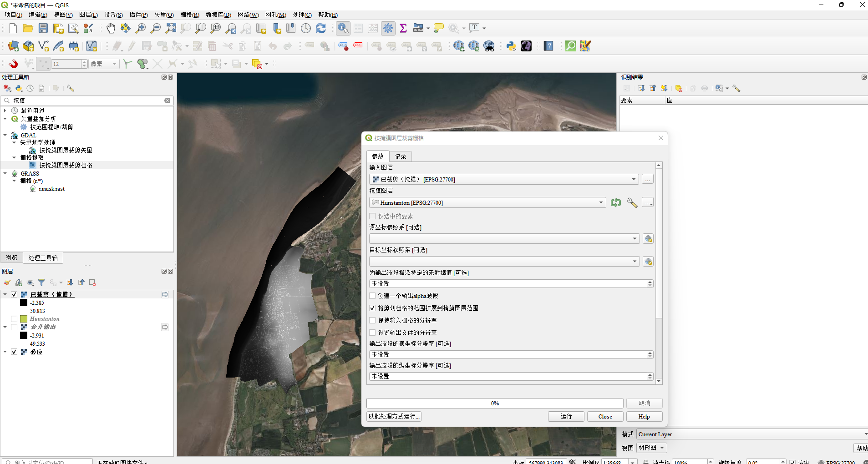Expand the 最近用过 tree group

5,111
